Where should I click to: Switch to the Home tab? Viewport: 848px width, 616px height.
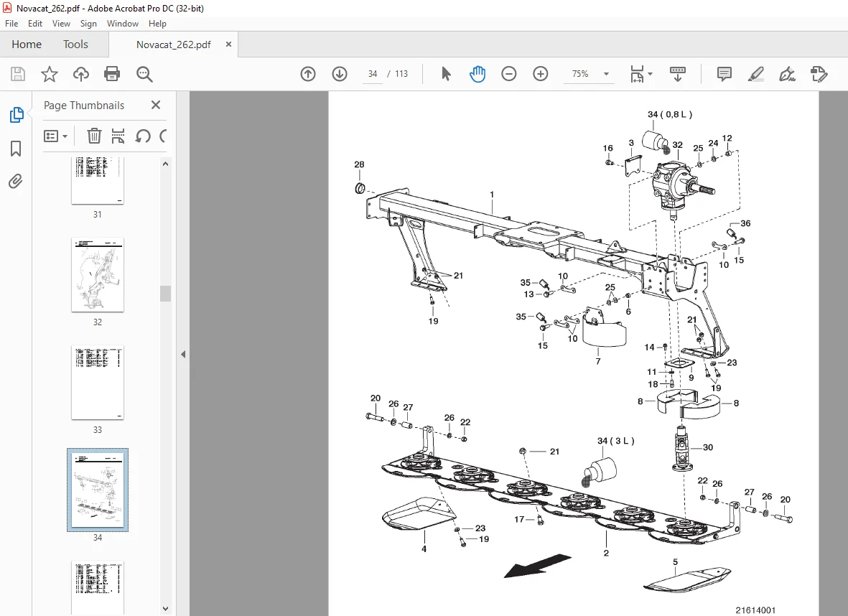tap(27, 45)
